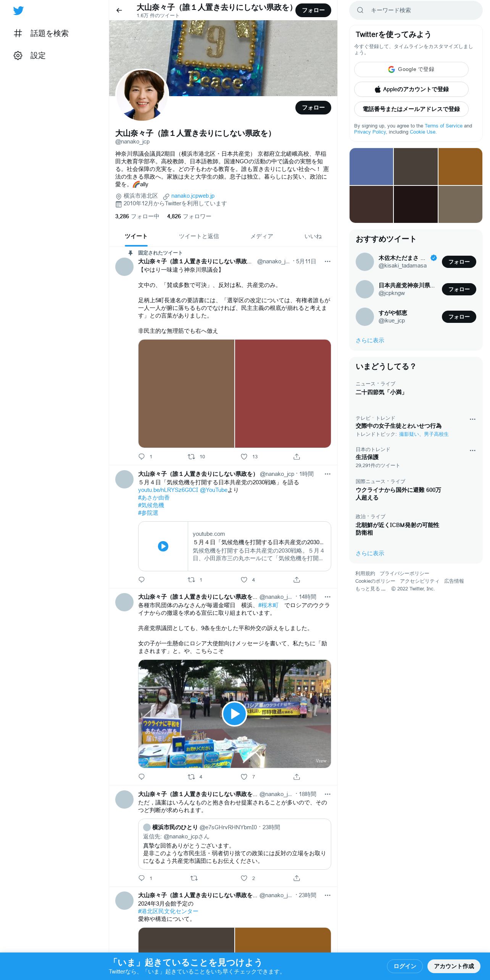
Task: Retweet the 1時間 YouTube tweet
Action: (x=191, y=580)
